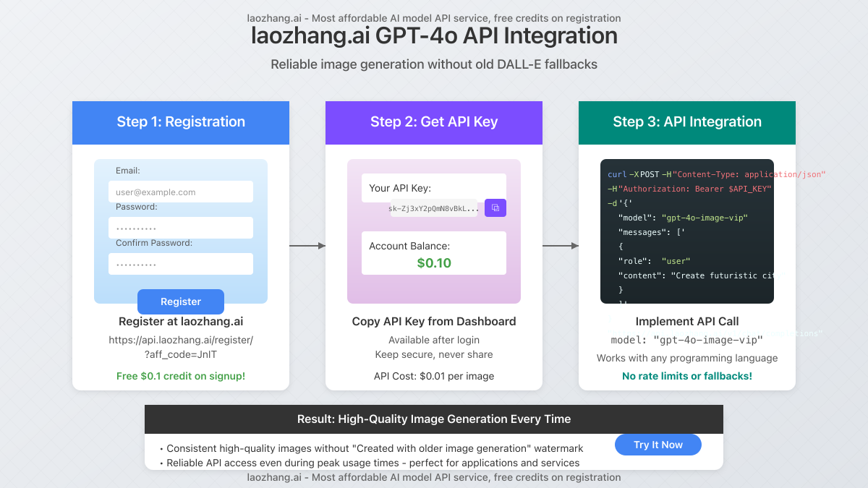Screen dimensions: 868x488
Task: Click the bullet about reliable API access
Action: (x=369, y=463)
